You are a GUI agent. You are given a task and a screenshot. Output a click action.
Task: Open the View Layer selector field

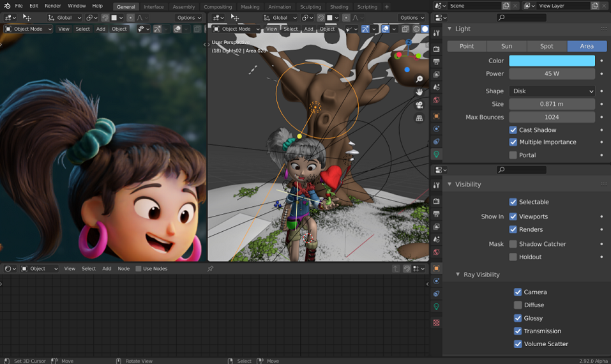(x=564, y=6)
